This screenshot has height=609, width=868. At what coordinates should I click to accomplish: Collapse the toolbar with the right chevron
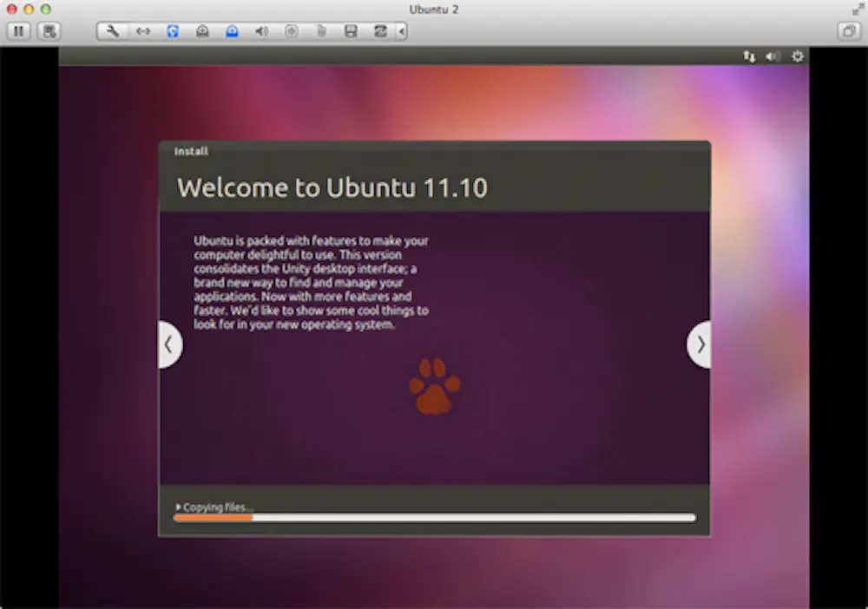coord(400,31)
